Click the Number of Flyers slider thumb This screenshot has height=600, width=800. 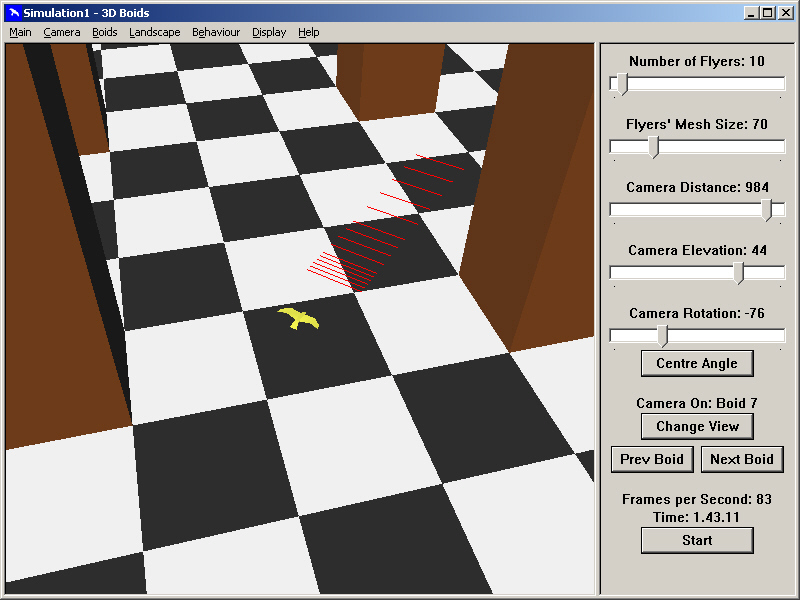pyautogui.click(x=622, y=85)
